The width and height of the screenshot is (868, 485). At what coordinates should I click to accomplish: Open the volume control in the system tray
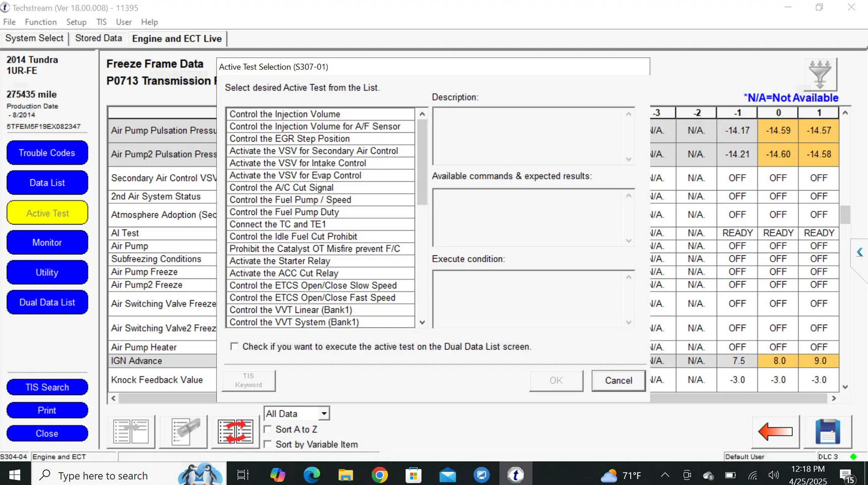tap(774, 475)
